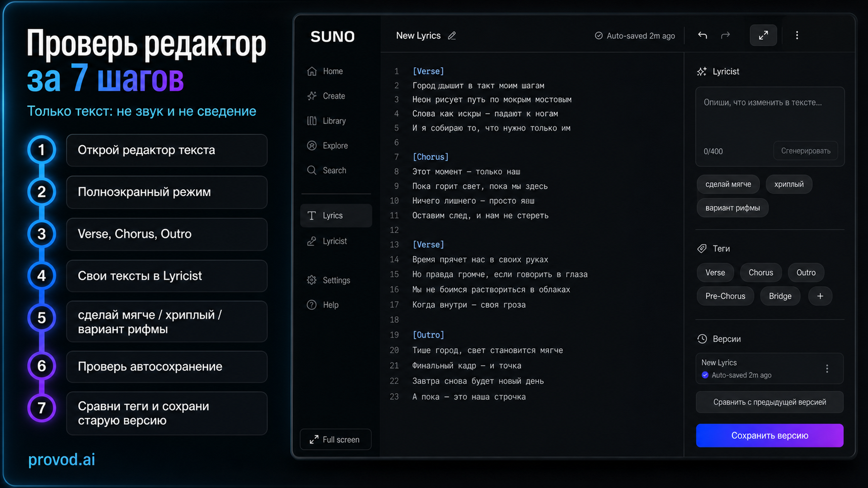This screenshot has width=868, height=488.
Task: Click the line Тише город, свет становится мягче
Action: [x=488, y=350]
